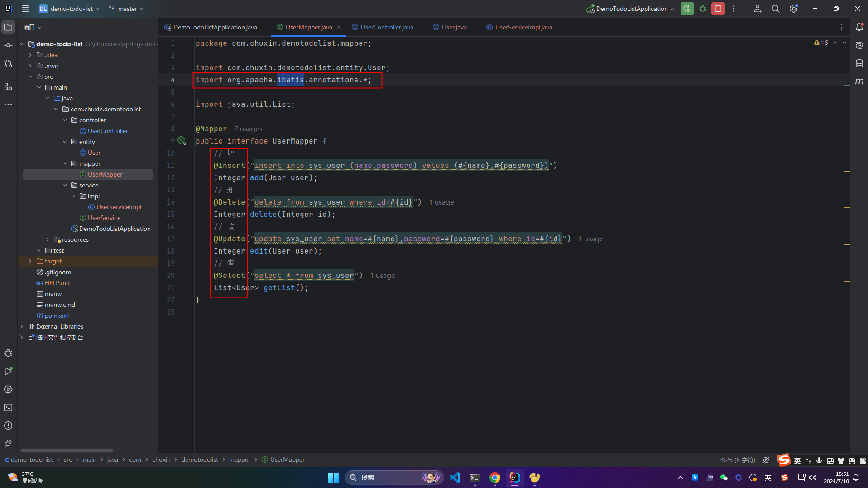Image resolution: width=868 pixels, height=488 pixels.
Task: Expand the .mvn folder
Action: coord(30,66)
